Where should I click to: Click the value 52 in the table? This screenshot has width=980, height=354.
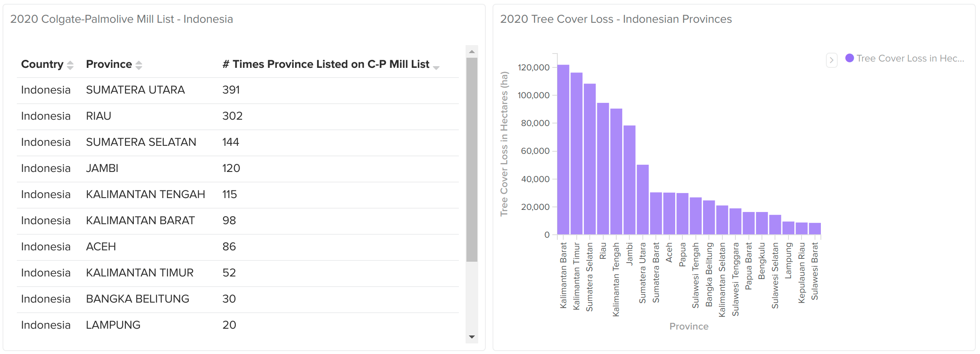tap(229, 273)
